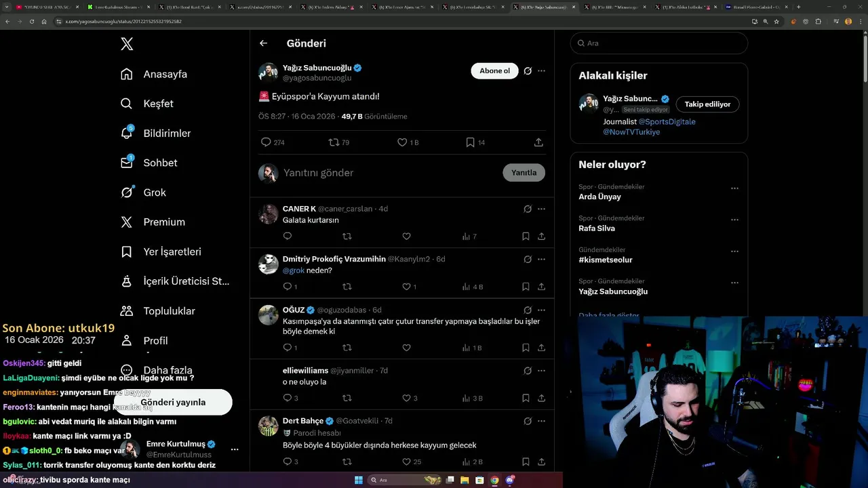
Task: Bookmark CANER K's reply
Action: 526,237
